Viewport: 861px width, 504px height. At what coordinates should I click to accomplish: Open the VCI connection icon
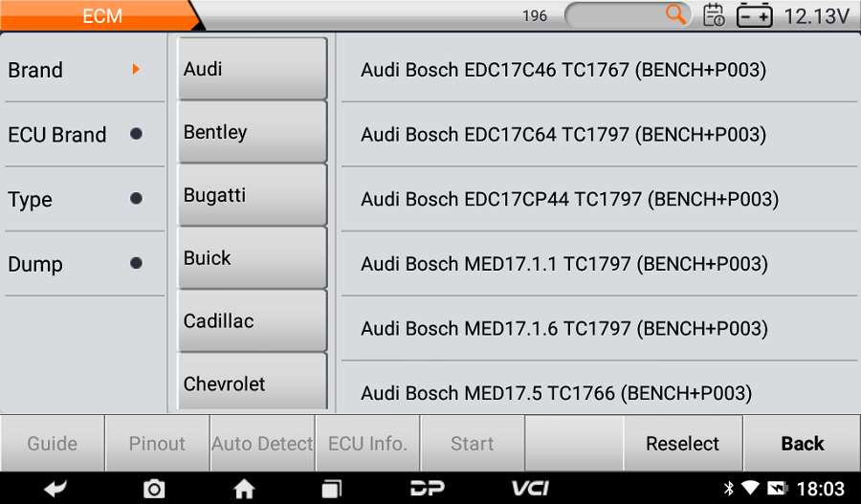530,489
